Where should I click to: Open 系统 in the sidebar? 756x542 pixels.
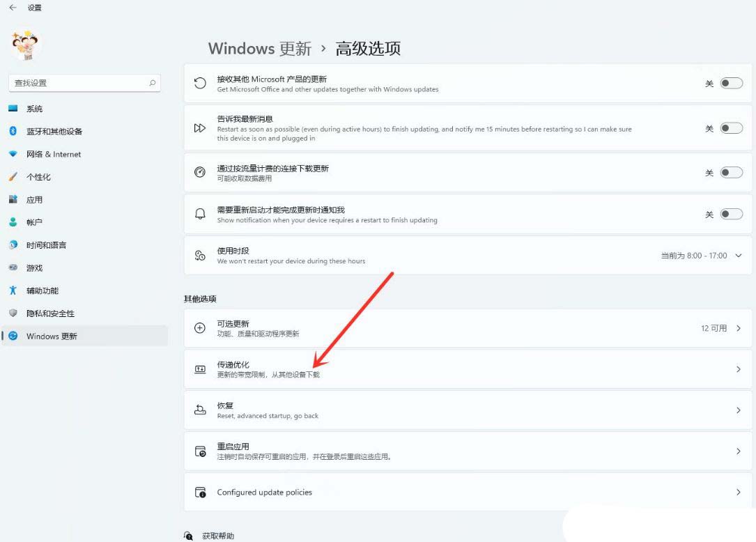(85, 109)
